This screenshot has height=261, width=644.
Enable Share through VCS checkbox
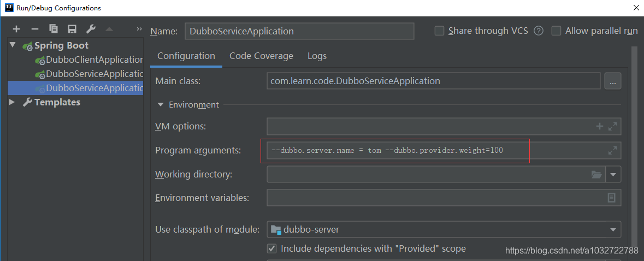pyautogui.click(x=440, y=31)
